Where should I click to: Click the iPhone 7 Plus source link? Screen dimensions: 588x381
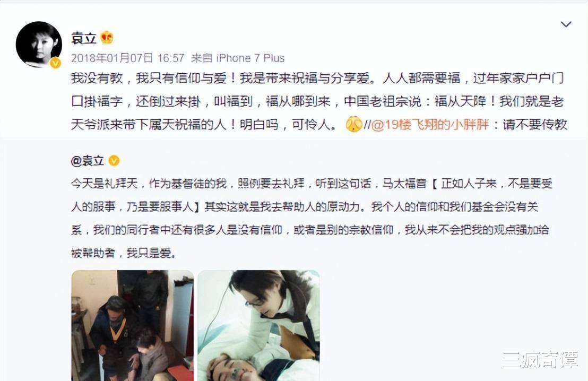pos(250,58)
